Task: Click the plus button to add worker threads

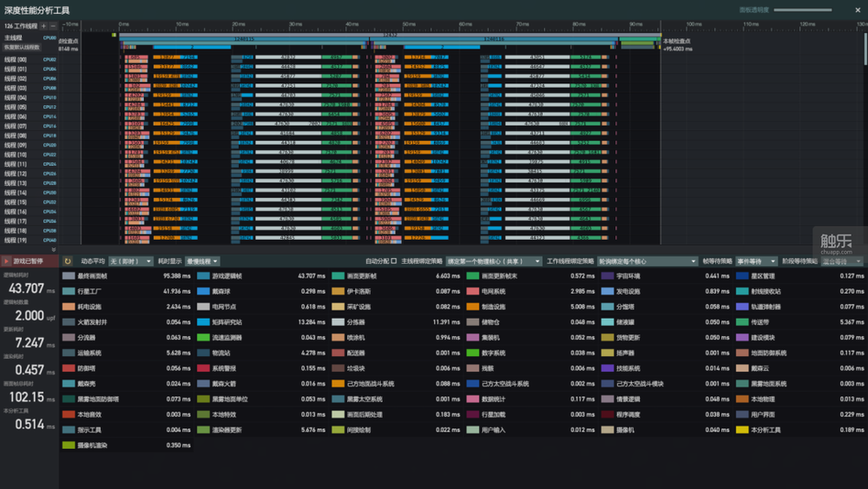Action: click(44, 27)
